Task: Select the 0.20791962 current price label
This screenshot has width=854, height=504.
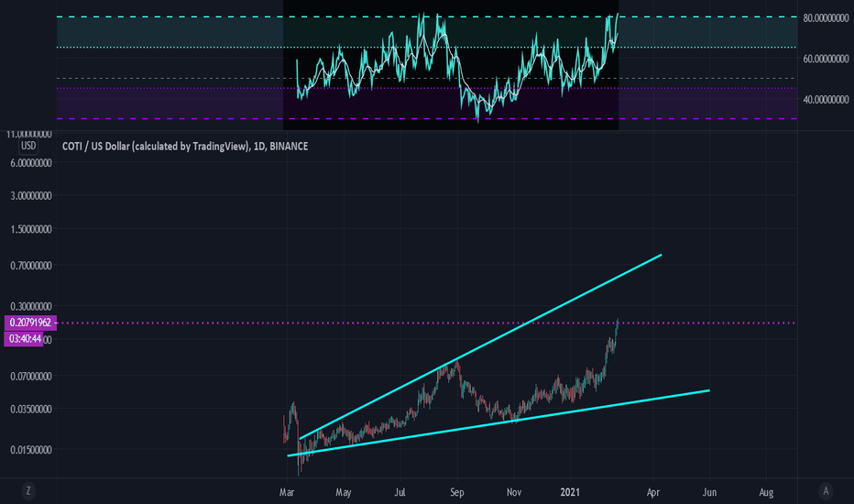Action: click(30, 323)
